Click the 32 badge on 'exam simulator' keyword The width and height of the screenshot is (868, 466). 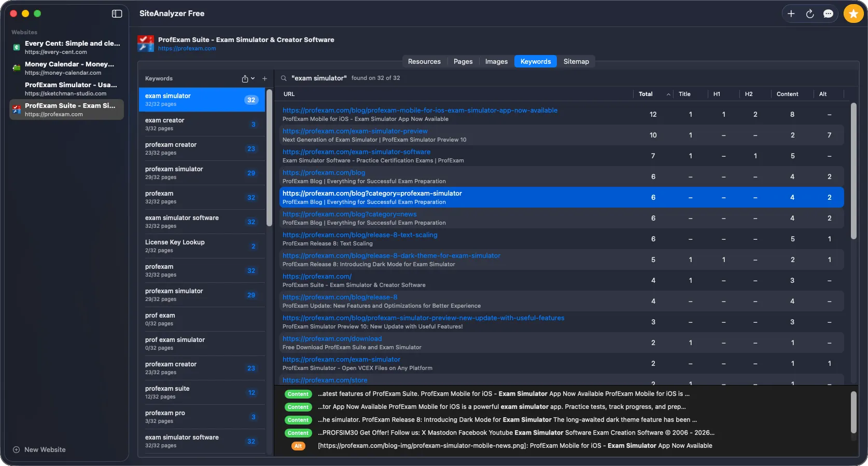[251, 100]
